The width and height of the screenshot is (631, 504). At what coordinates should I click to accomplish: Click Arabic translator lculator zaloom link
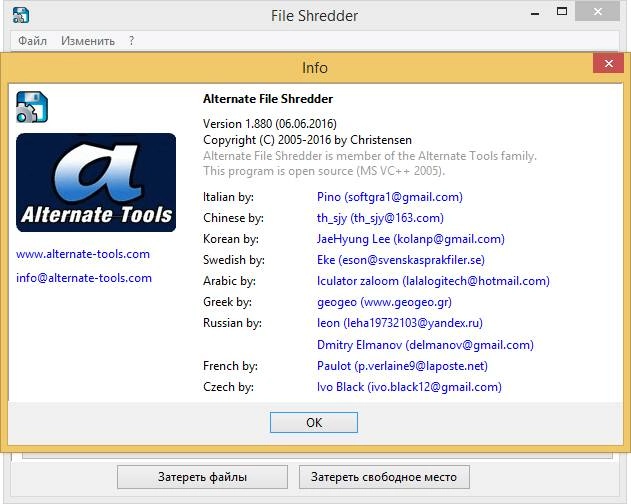point(433,281)
